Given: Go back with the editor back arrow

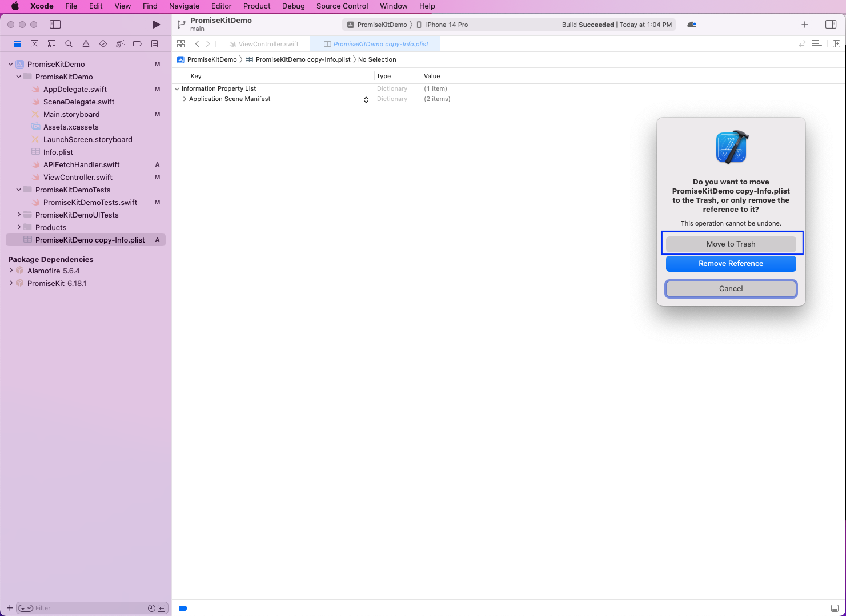Looking at the screenshot, I should (x=197, y=43).
